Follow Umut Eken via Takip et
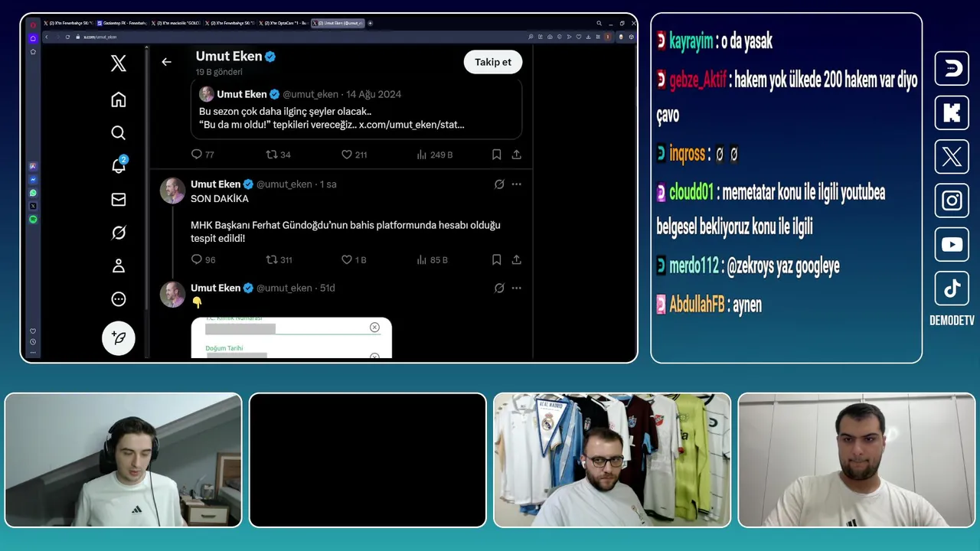The height and width of the screenshot is (551, 980). click(492, 62)
